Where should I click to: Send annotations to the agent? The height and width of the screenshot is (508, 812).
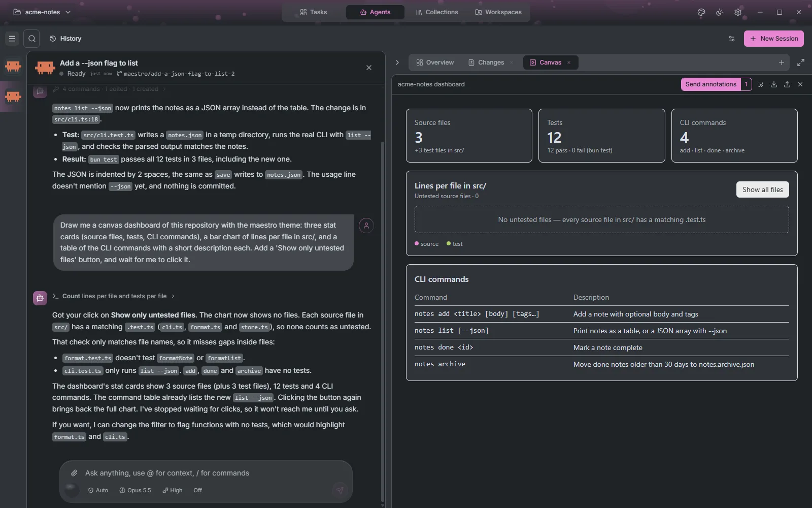point(710,84)
